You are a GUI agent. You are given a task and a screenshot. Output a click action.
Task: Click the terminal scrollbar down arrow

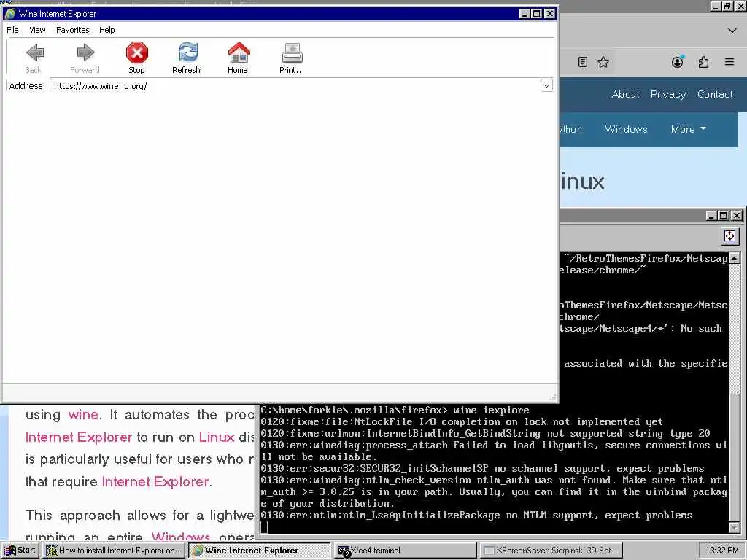coord(734,528)
